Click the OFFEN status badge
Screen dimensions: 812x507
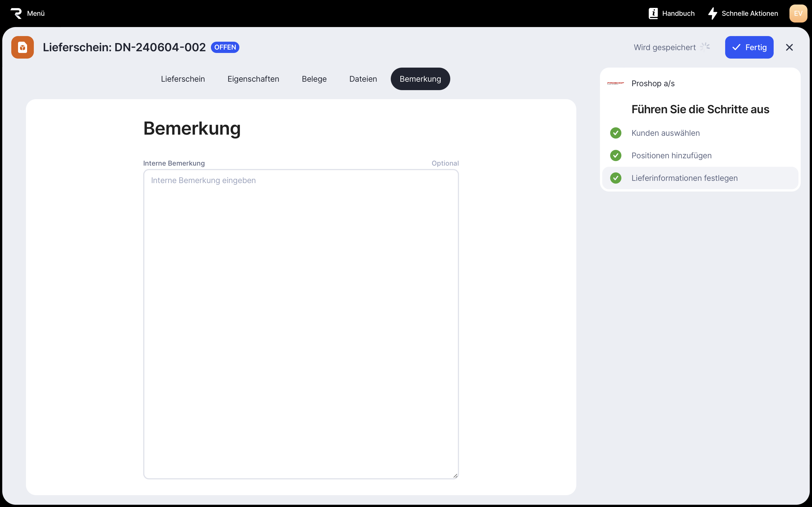(x=225, y=47)
